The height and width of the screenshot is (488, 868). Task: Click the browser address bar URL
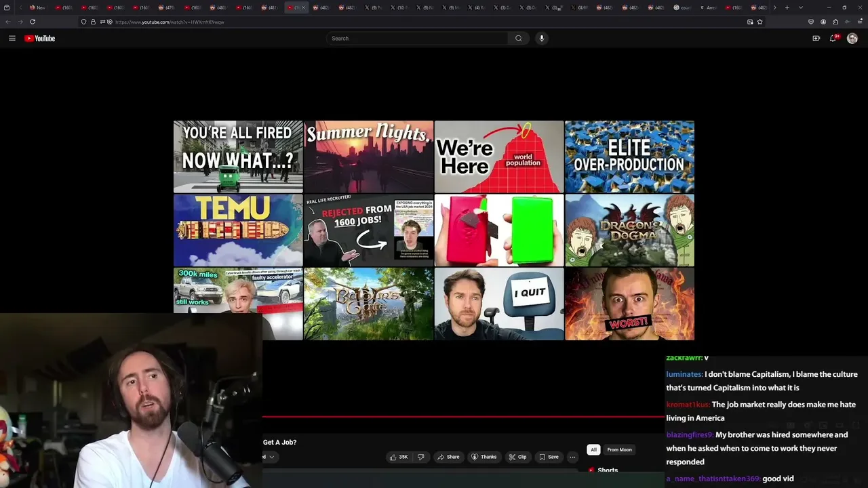click(170, 22)
